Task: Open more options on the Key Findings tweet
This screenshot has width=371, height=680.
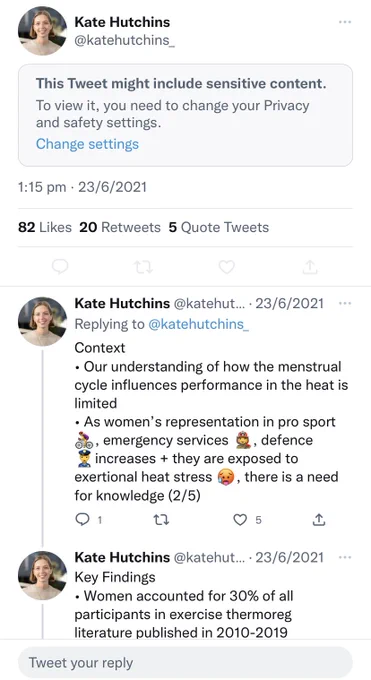Action: point(345,557)
